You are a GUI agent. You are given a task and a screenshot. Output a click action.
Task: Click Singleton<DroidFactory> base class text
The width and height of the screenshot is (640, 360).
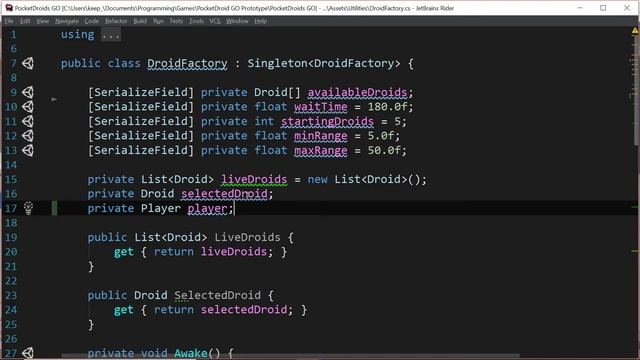pyautogui.click(x=324, y=63)
